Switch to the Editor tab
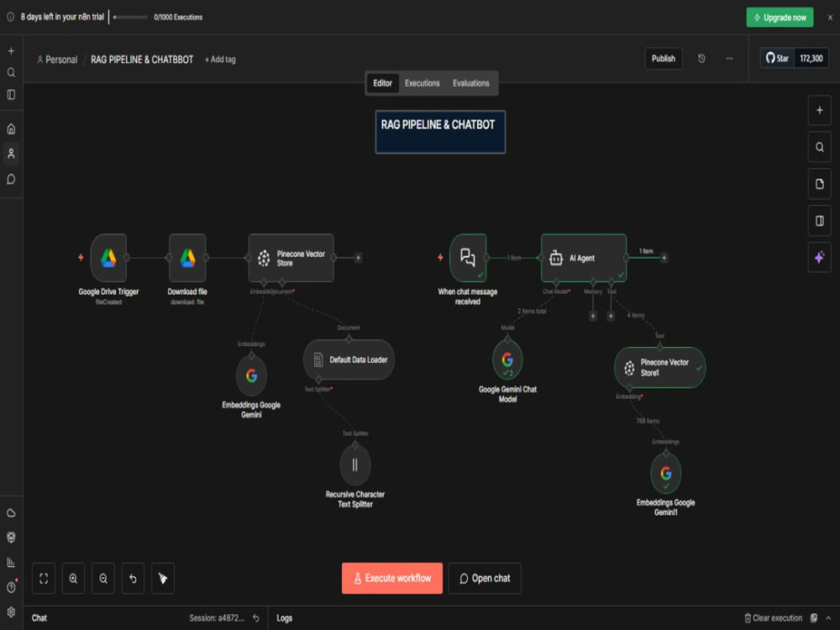This screenshot has height=630, width=840. pos(382,83)
